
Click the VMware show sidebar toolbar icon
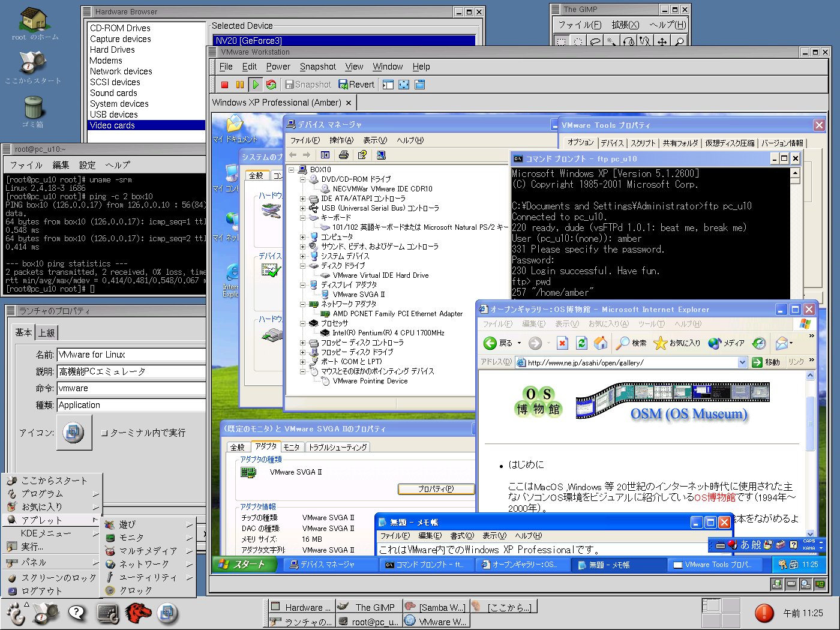[388, 85]
